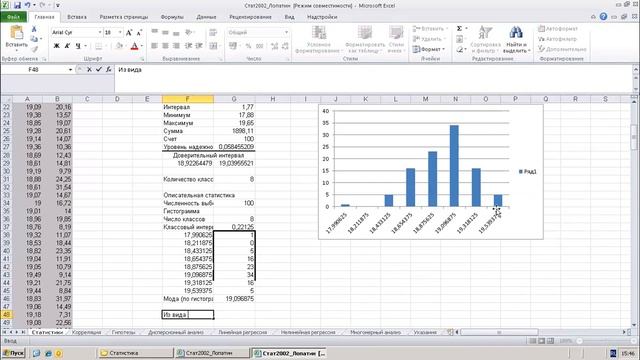Click the Fill Color bucket icon

[x=119, y=46]
